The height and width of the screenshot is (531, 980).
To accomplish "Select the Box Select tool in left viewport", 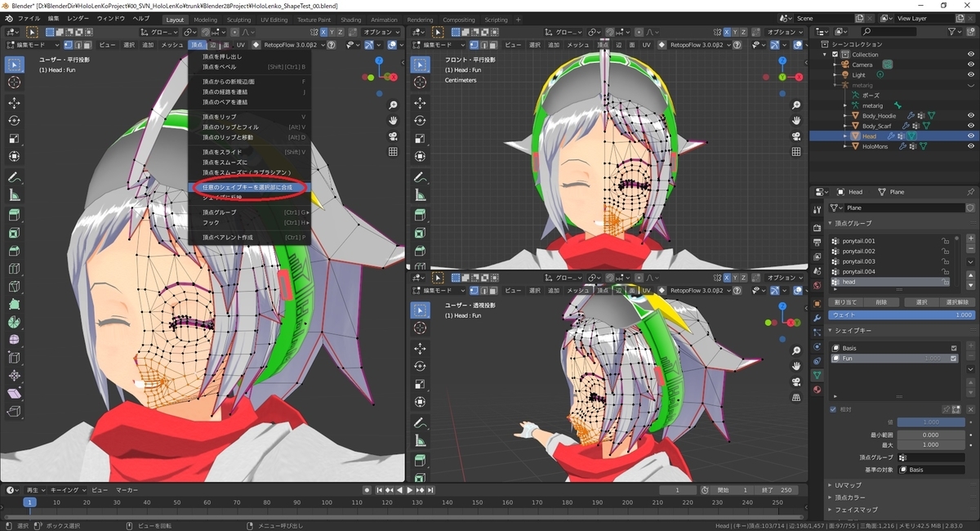I will point(15,64).
